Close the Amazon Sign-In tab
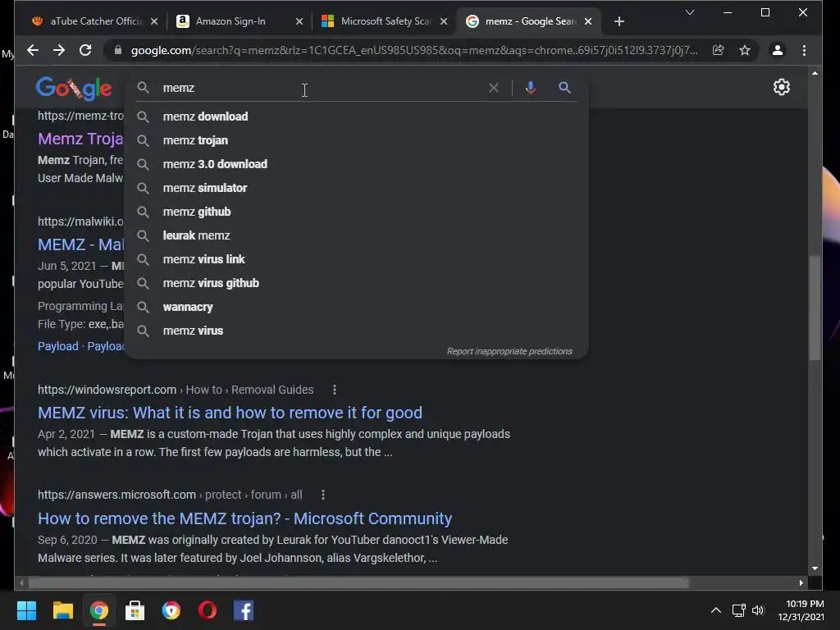 (x=299, y=21)
